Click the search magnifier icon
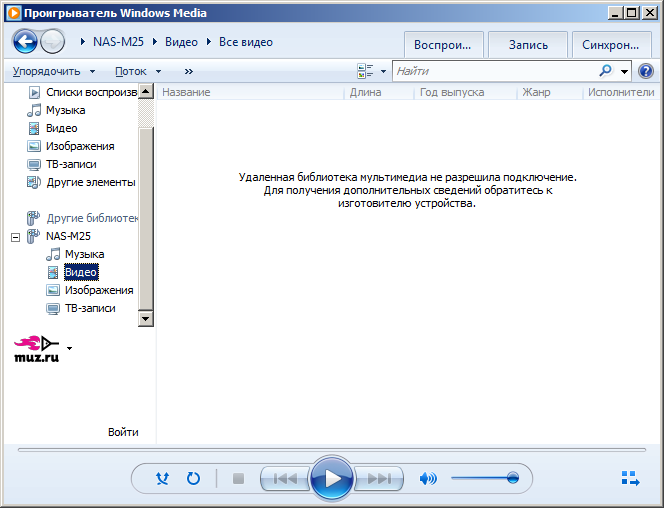Image resolution: width=664 pixels, height=508 pixels. click(x=606, y=71)
